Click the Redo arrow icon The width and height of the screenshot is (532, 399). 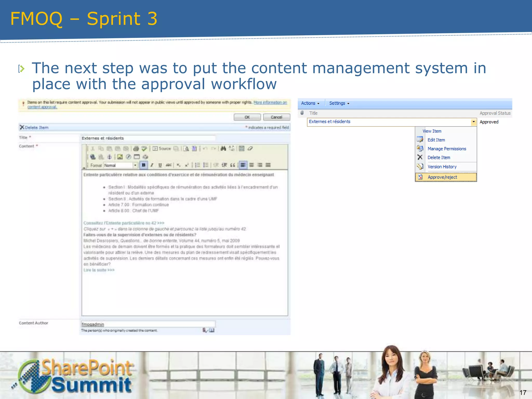tap(214, 149)
